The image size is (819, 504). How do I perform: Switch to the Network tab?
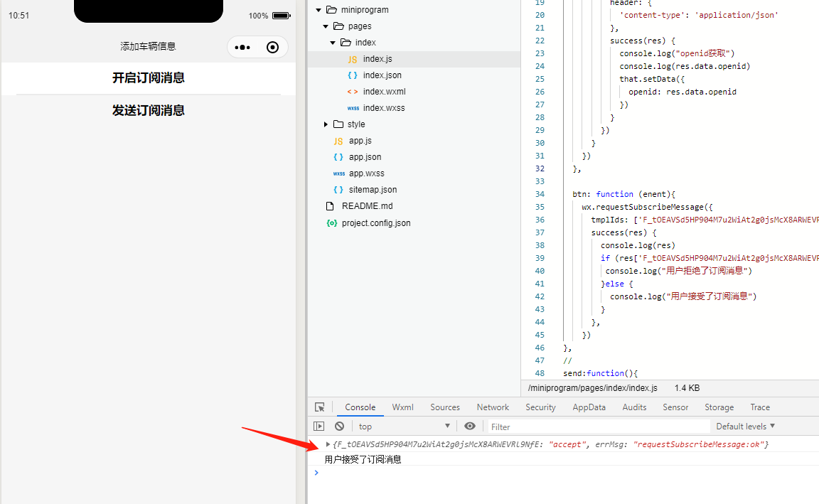(x=493, y=407)
